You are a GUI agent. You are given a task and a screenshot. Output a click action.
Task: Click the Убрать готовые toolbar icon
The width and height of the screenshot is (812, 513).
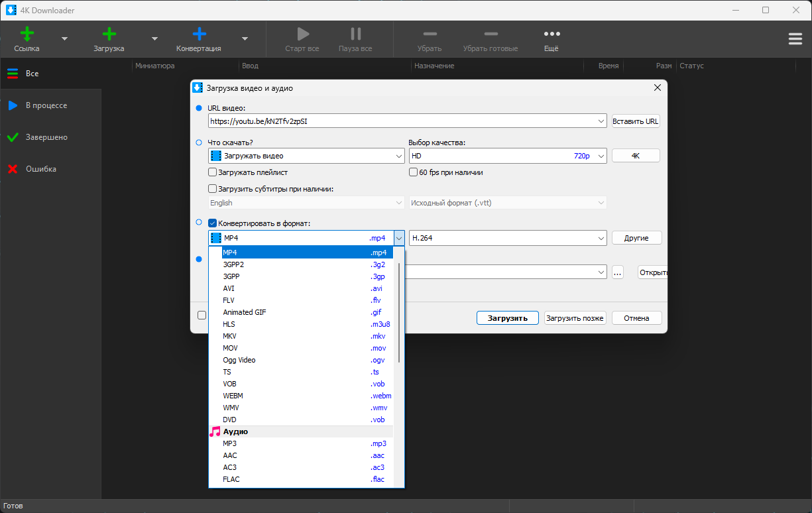[491, 34]
